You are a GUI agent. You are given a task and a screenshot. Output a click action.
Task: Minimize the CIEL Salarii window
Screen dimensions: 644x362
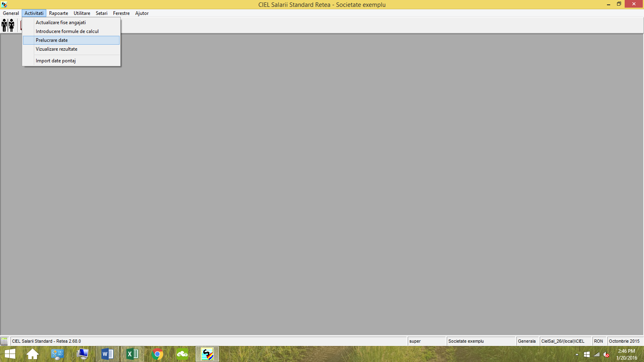609,4
